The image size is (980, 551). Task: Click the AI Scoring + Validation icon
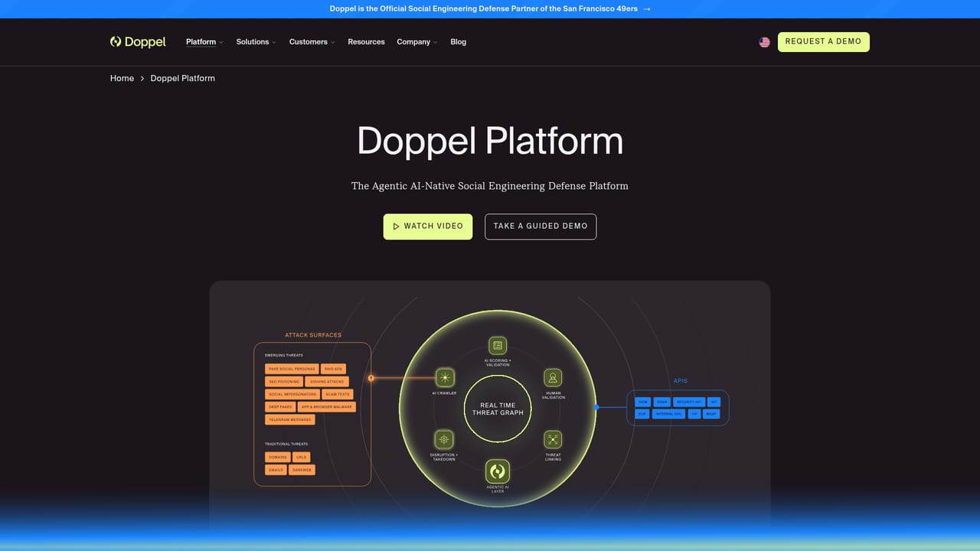(498, 345)
